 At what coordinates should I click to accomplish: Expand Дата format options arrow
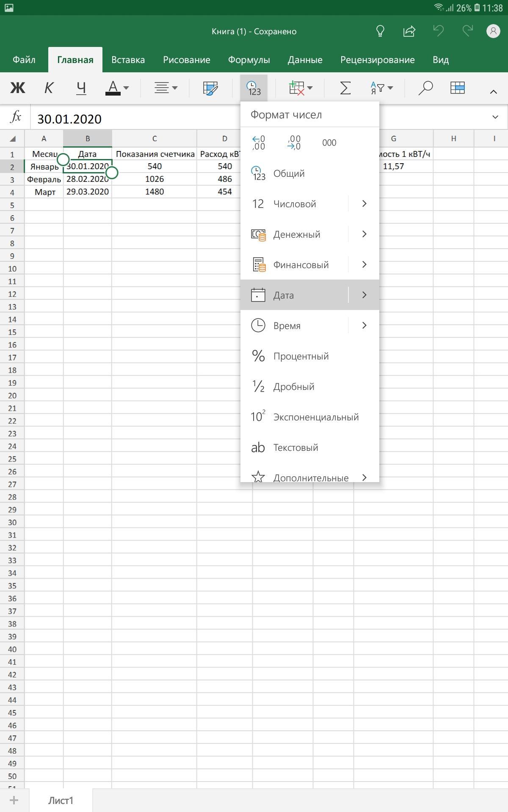coord(364,295)
